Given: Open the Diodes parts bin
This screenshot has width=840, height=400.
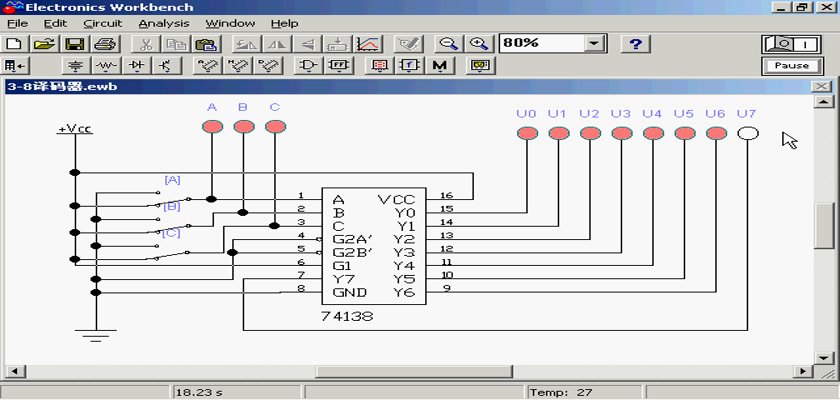Looking at the screenshot, I should 138,66.
